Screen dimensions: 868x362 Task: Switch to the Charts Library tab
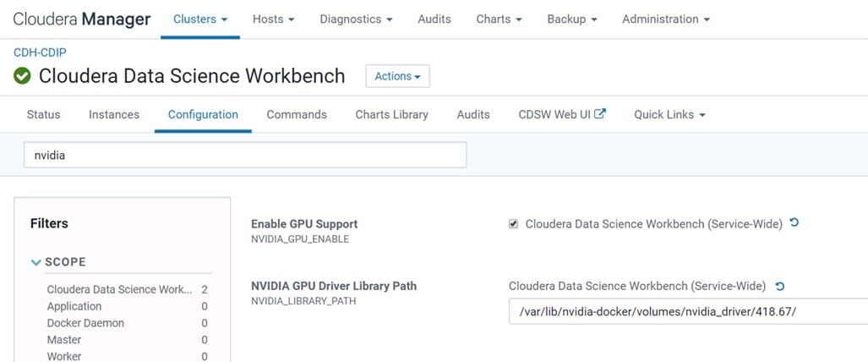point(392,115)
